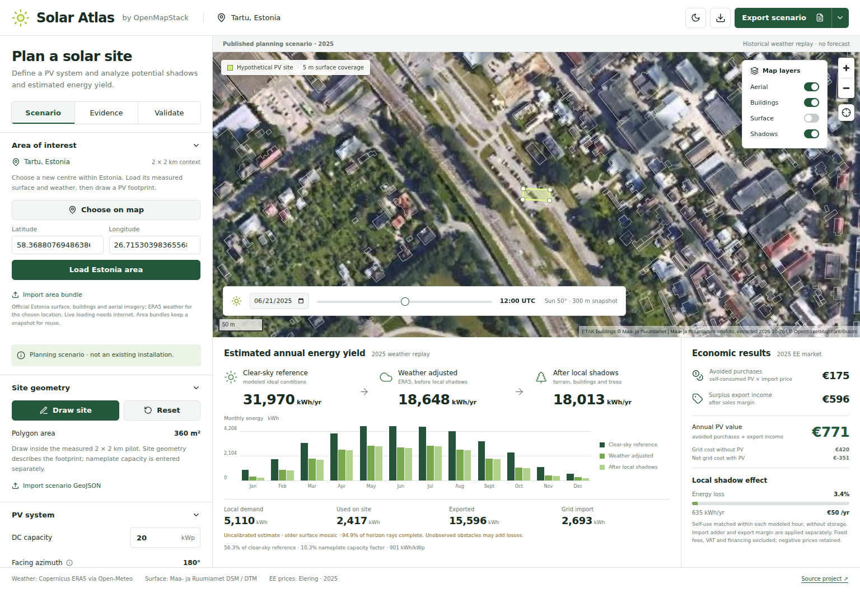Image resolution: width=860 pixels, height=616 pixels.
Task: Click the time-of-day slider handle
Action: [x=405, y=301]
